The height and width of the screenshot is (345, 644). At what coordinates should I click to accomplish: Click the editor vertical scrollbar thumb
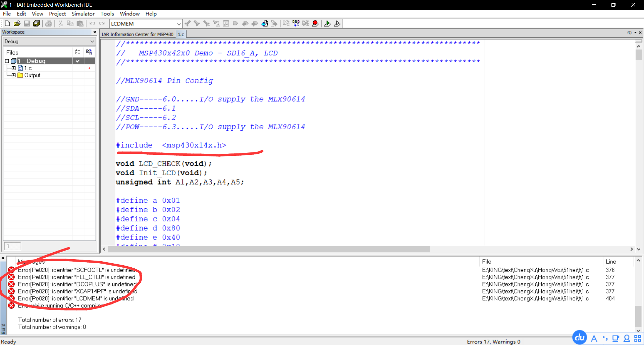[639, 55]
